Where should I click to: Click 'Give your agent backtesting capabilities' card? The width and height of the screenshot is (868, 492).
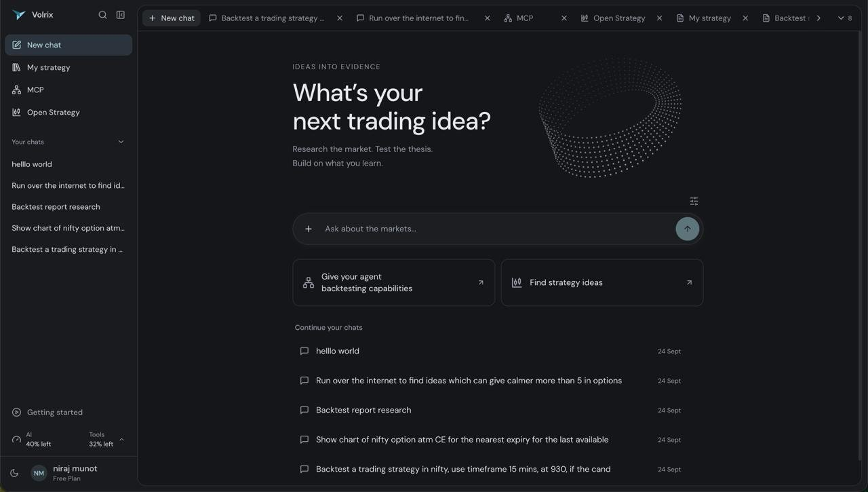[394, 282]
